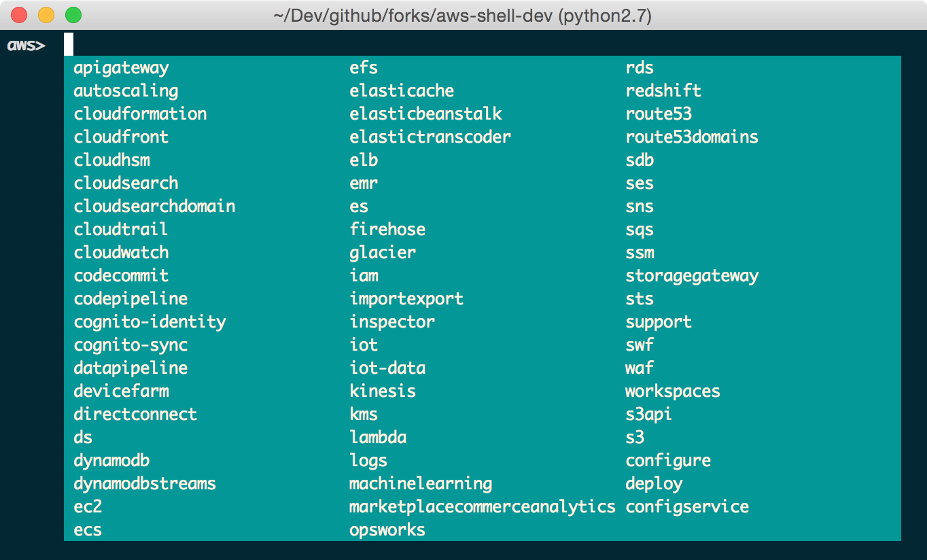Choose the codecommit entry

click(x=121, y=276)
